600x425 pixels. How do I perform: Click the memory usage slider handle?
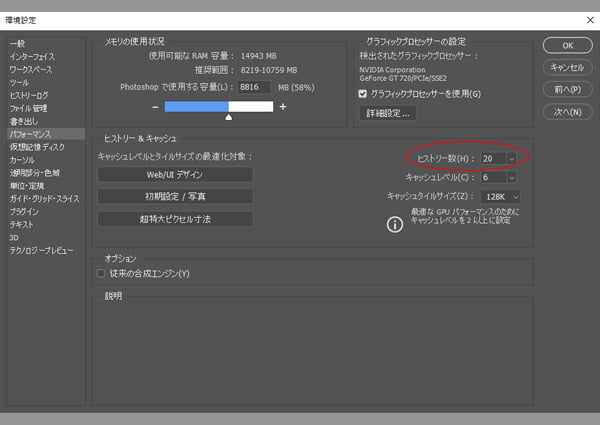pyautogui.click(x=228, y=118)
